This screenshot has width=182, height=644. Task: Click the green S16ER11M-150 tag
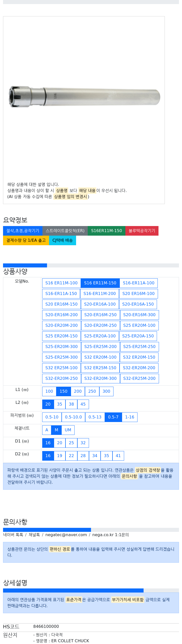pyautogui.click(x=106, y=231)
